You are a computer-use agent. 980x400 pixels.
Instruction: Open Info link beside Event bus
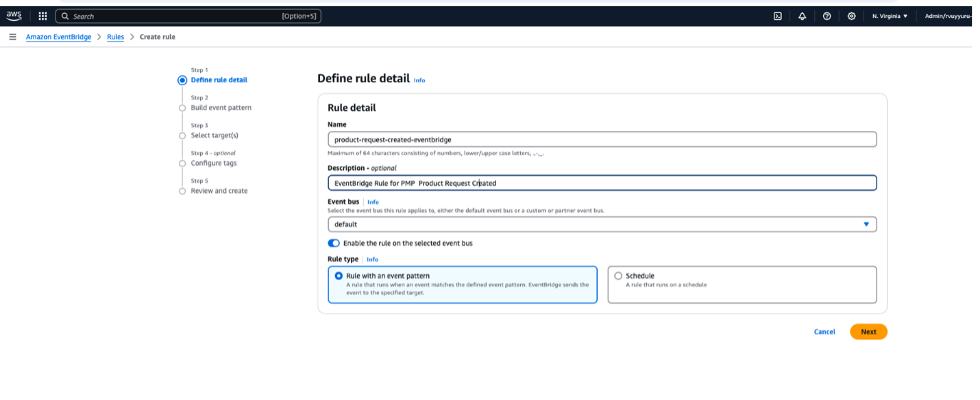coord(373,202)
